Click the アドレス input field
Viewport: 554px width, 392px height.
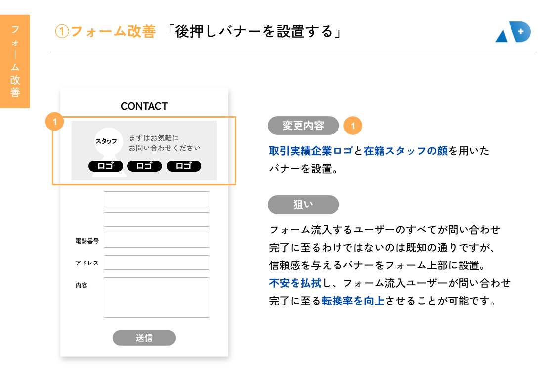(x=156, y=262)
